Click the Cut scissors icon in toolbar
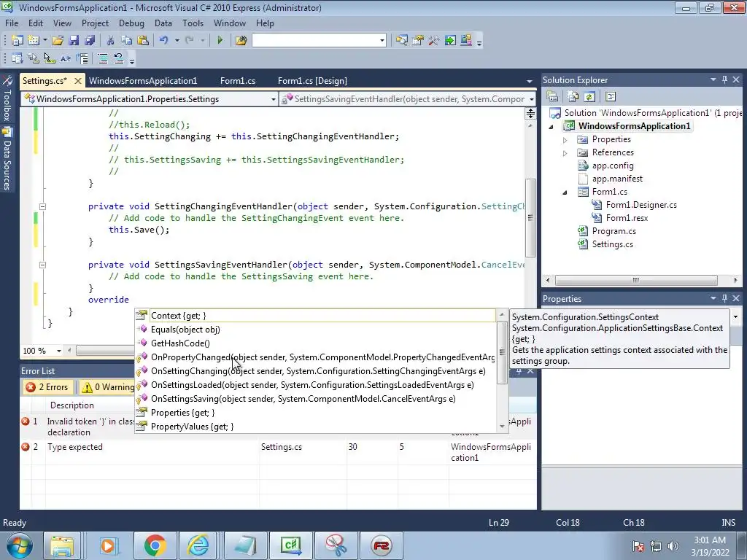 [x=110, y=41]
